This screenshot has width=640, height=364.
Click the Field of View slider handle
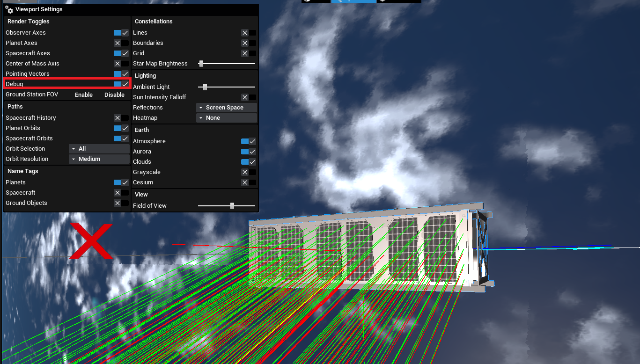pos(232,206)
